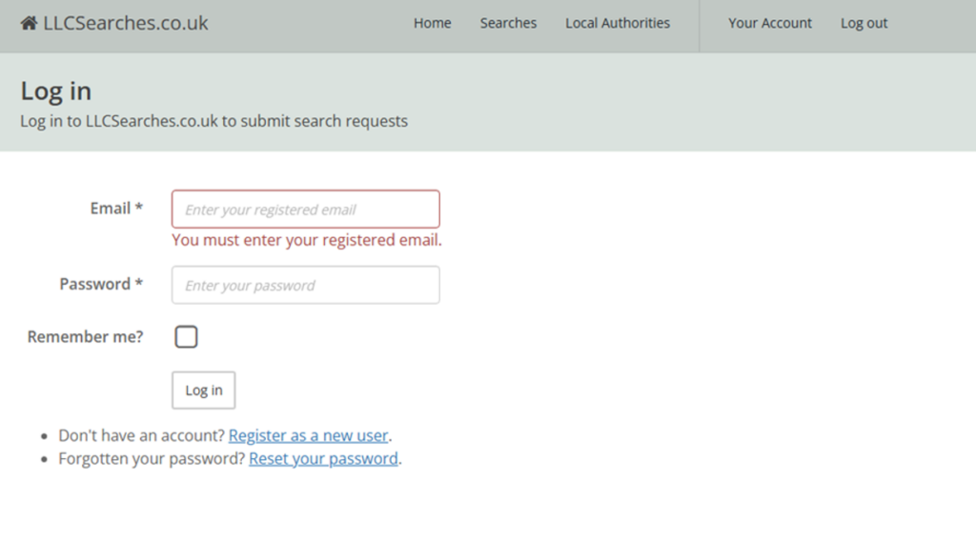This screenshot has width=976, height=560.
Task: Focus the Email input field
Action: [306, 210]
